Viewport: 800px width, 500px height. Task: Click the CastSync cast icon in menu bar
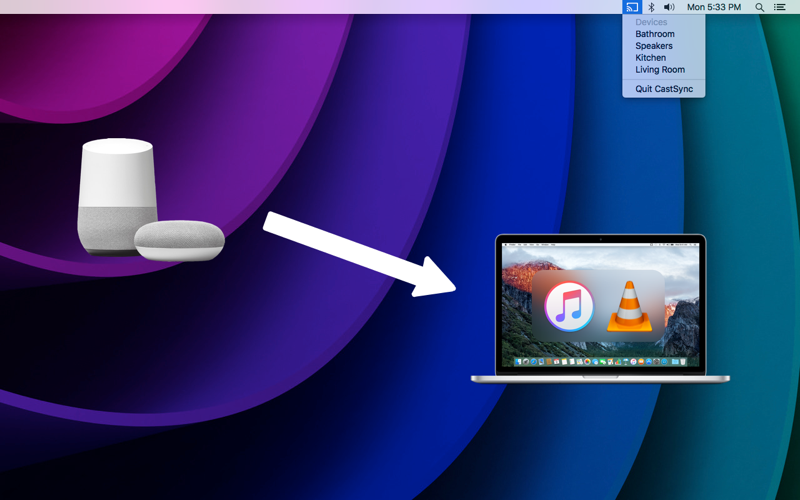tap(632, 7)
